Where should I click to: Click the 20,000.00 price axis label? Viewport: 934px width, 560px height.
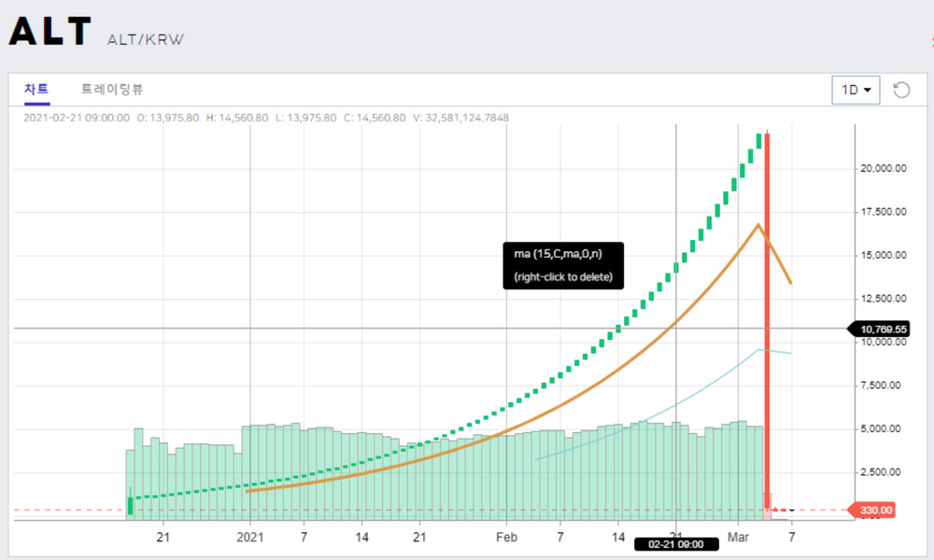click(x=884, y=169)
